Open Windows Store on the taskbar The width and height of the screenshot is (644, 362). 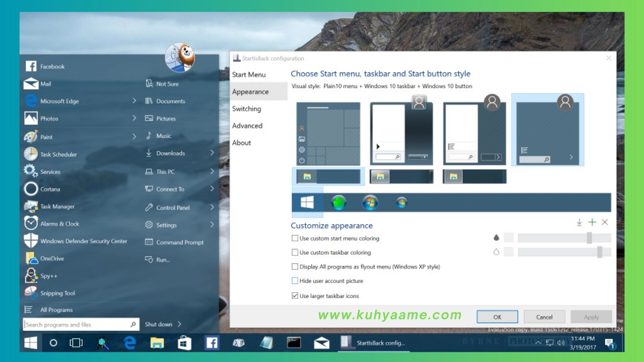(x=185, y=343)
